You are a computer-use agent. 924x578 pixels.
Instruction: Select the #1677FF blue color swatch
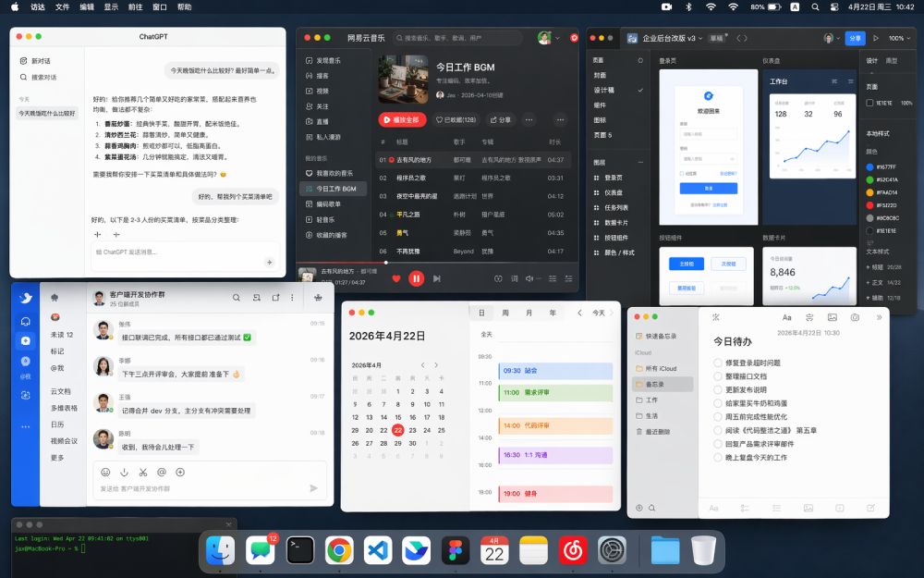[869, 167]
